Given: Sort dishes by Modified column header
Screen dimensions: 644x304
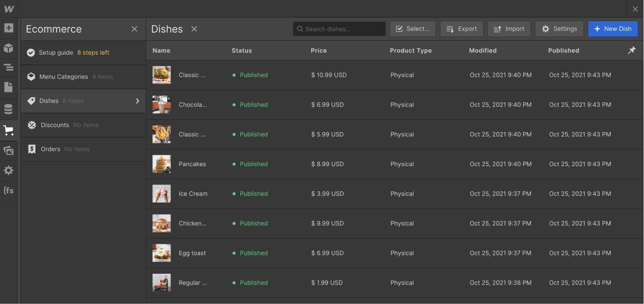Looking at the screenshot, I should pyautogui.click(x=482, y=51).
